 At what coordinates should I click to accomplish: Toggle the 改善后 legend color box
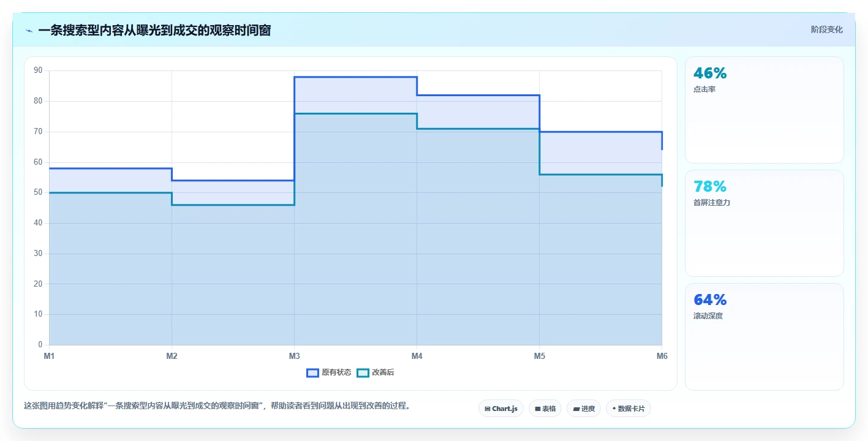click(363, 372)
